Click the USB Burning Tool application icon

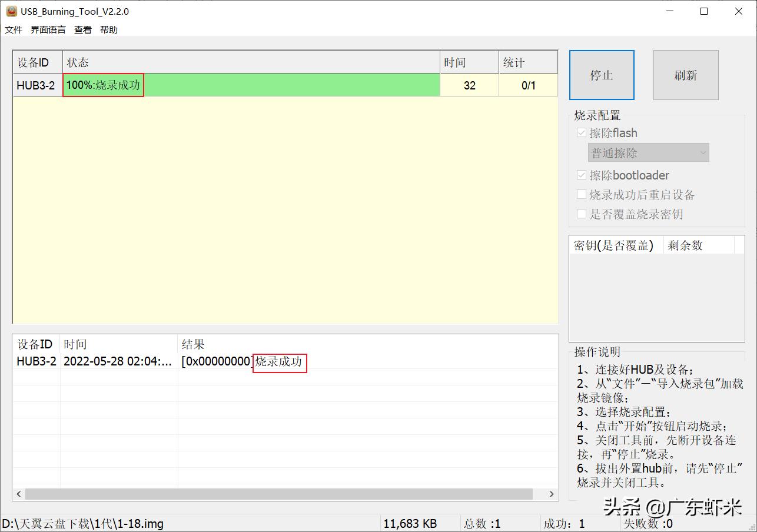coord(11,11)
